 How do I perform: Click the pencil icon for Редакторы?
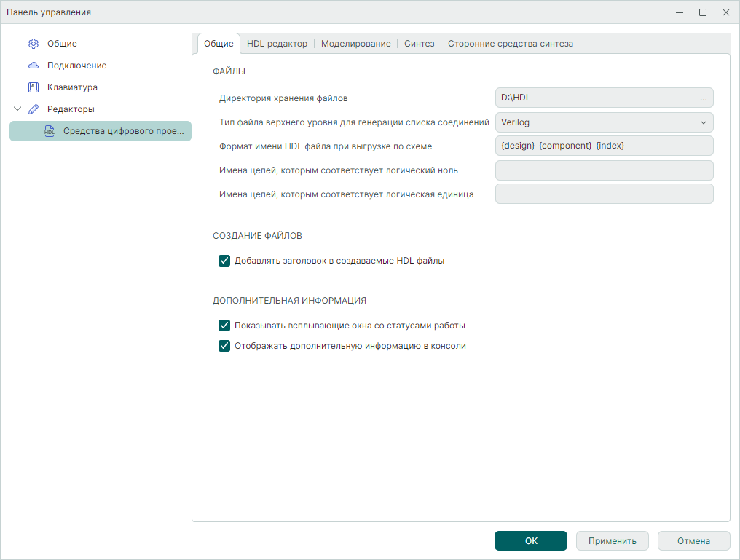[x=33, y=109]
